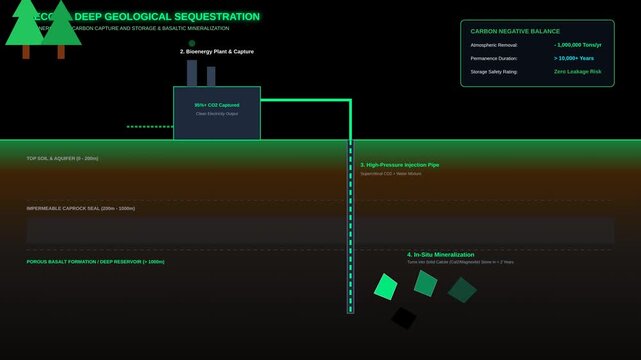Image resolution: width=641 pixels, height=360 pixels.
Task: Click the CARBON CAPTURE AND STORAGE subtitle
Action: coord(150,28)
